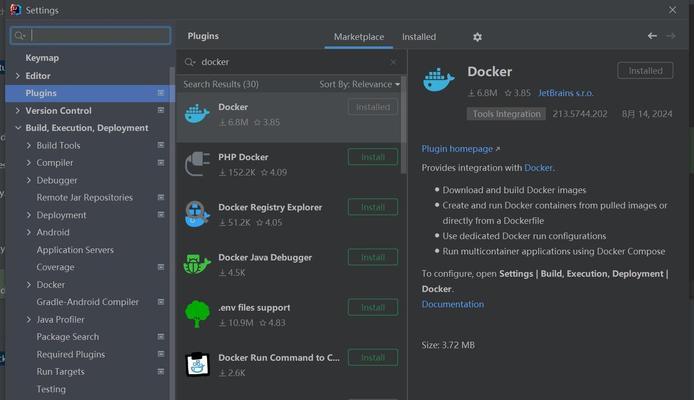Viewport: 694px width, 400px height.
Task: Expand the Version Control node
Action: [18, 110]
